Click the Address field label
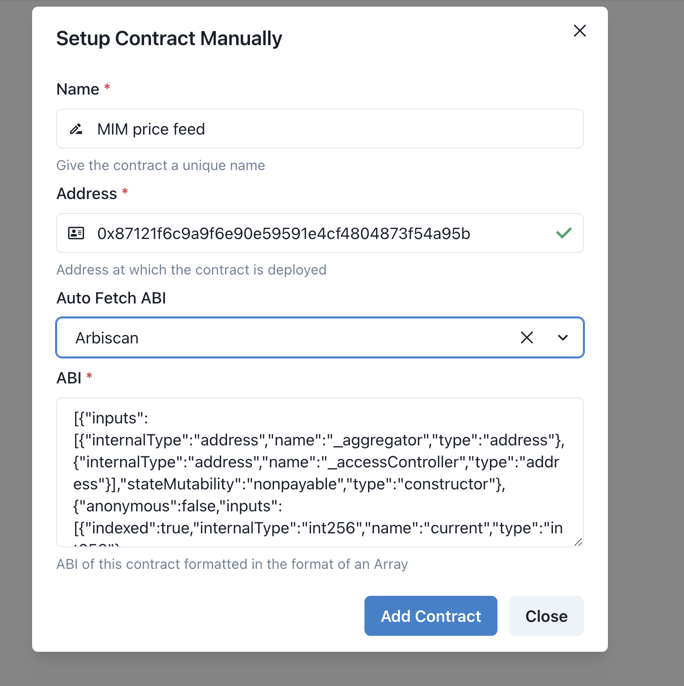684x686 pixels. point(86,193)
